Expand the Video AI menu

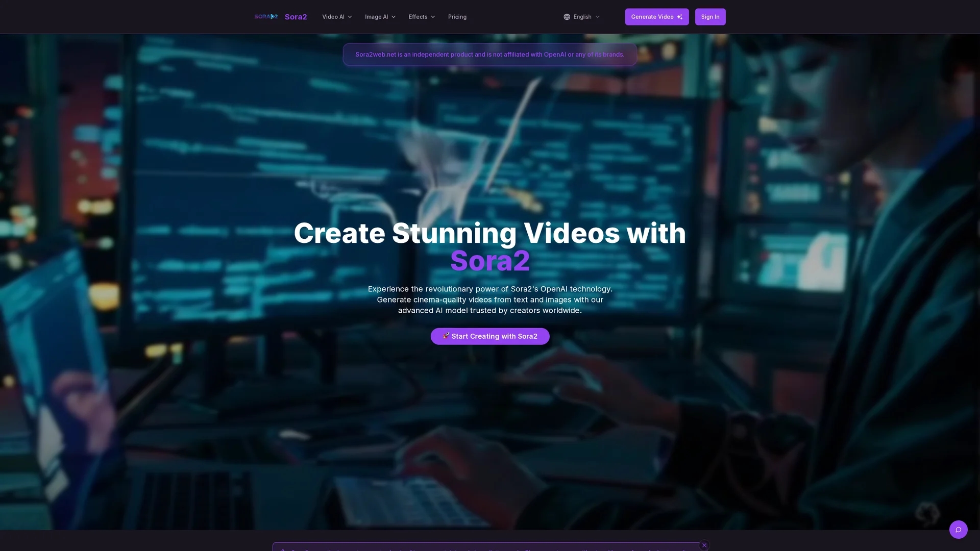337,17
